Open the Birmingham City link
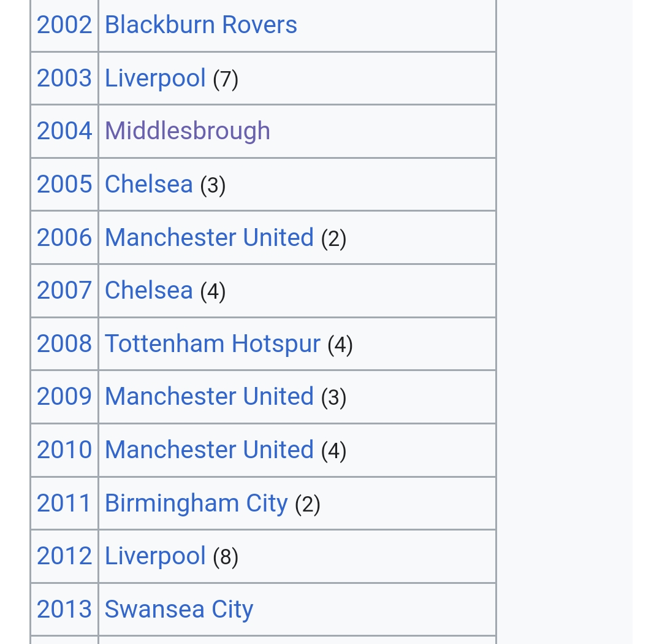 pos(196,504)
